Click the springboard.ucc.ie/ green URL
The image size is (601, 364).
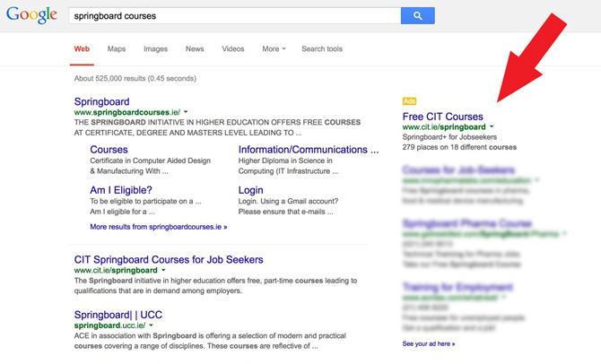(x=109, y=325)
